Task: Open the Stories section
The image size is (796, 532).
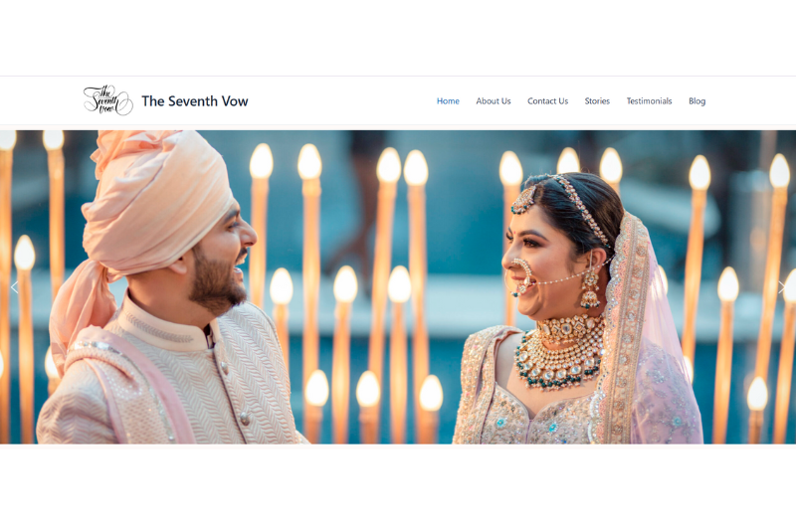Action: coord(597,100)
